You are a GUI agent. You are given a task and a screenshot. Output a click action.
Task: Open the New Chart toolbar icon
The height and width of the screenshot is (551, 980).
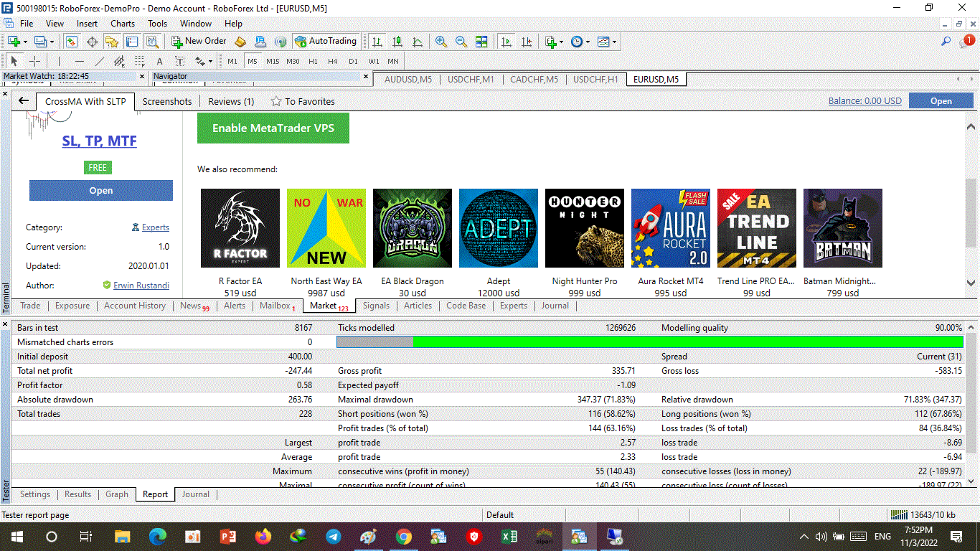point(14,42)
